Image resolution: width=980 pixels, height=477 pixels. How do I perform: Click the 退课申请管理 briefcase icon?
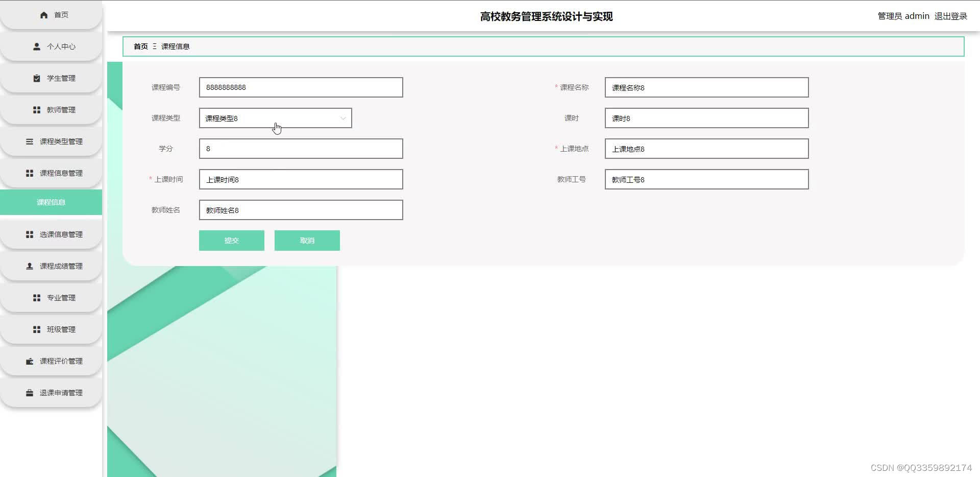click(30, 393)
